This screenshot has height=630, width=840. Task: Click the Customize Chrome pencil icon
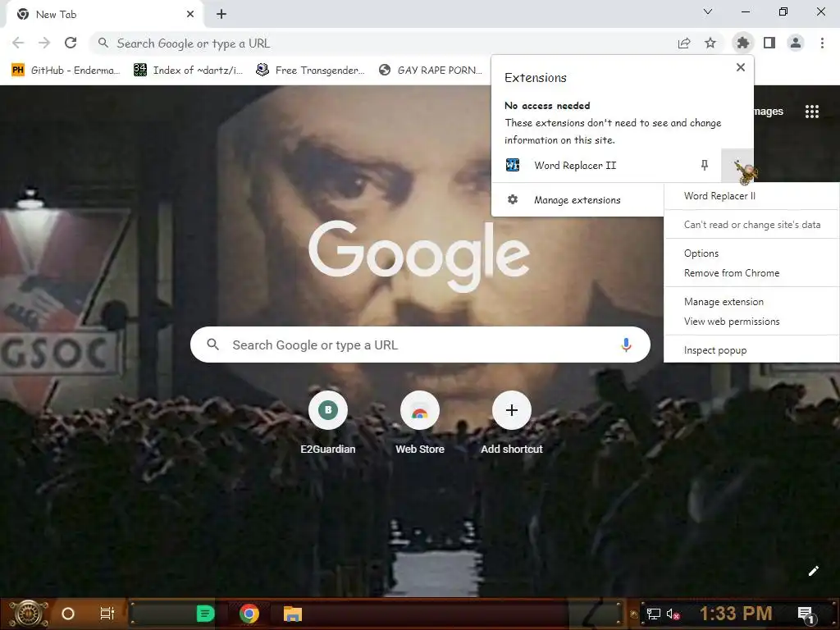point(813,571)
